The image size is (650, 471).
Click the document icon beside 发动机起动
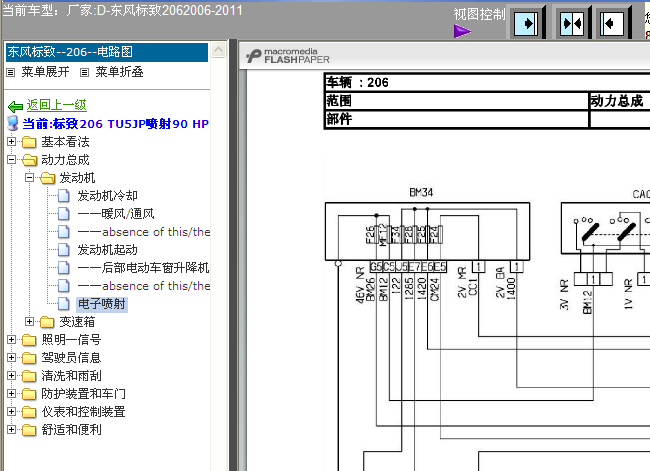pyautogui.click(x=63, y=250)
